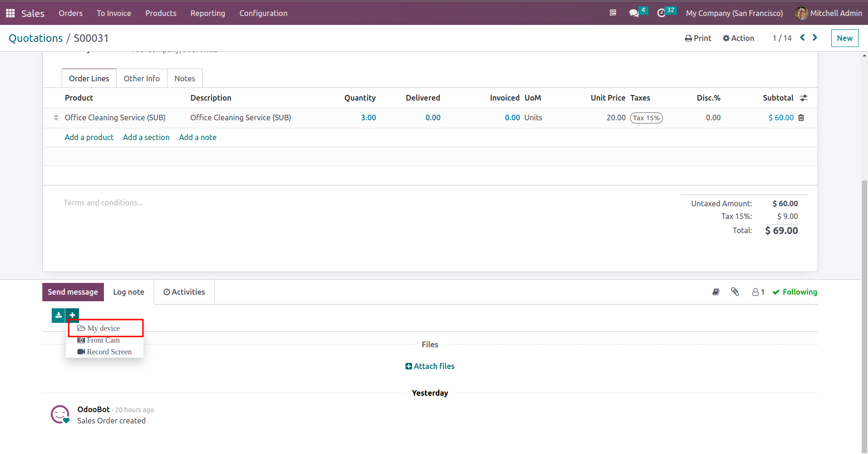Go to the next quotation record
868x454 pixels.
[815, 38]
